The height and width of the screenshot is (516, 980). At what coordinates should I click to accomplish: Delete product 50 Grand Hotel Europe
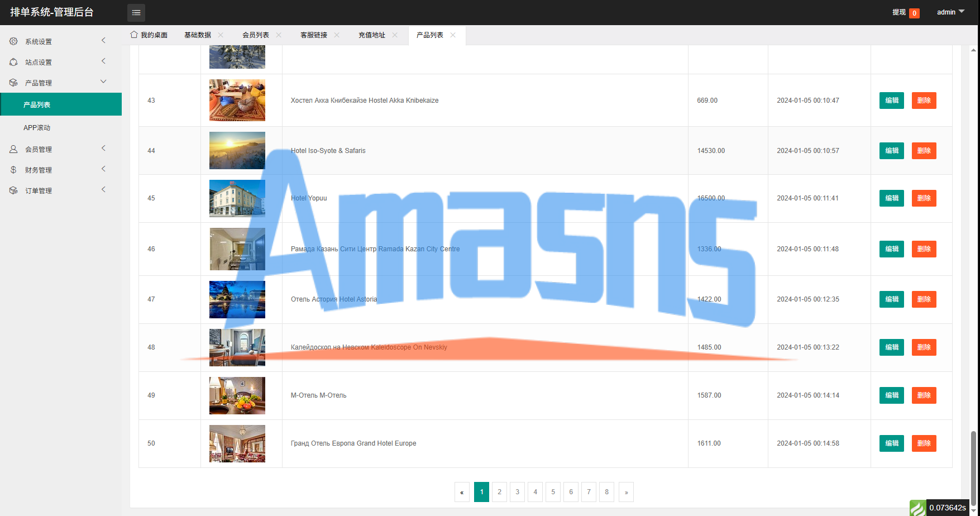924,443
